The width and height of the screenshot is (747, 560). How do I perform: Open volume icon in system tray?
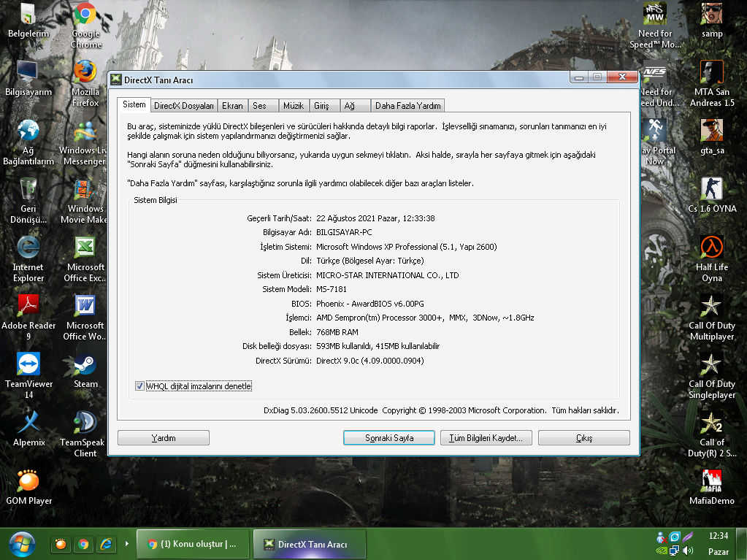pyautogui.click(x=687, y=551)
